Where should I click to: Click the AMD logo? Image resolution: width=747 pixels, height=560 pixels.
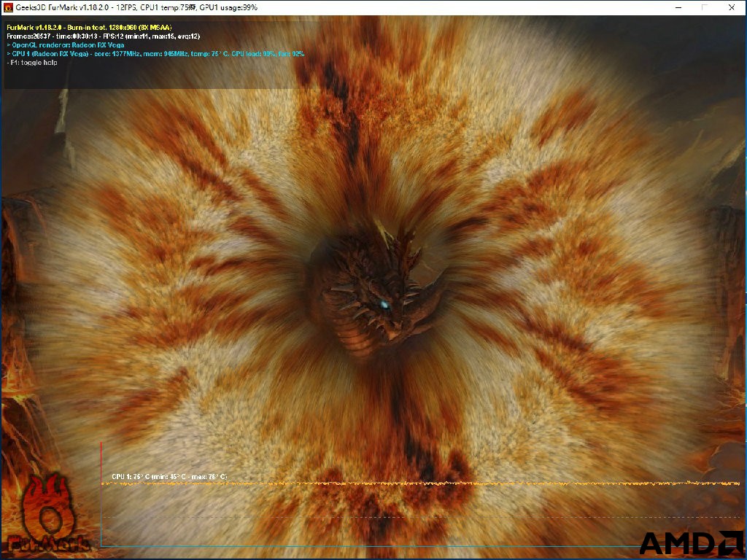point(691,543)
